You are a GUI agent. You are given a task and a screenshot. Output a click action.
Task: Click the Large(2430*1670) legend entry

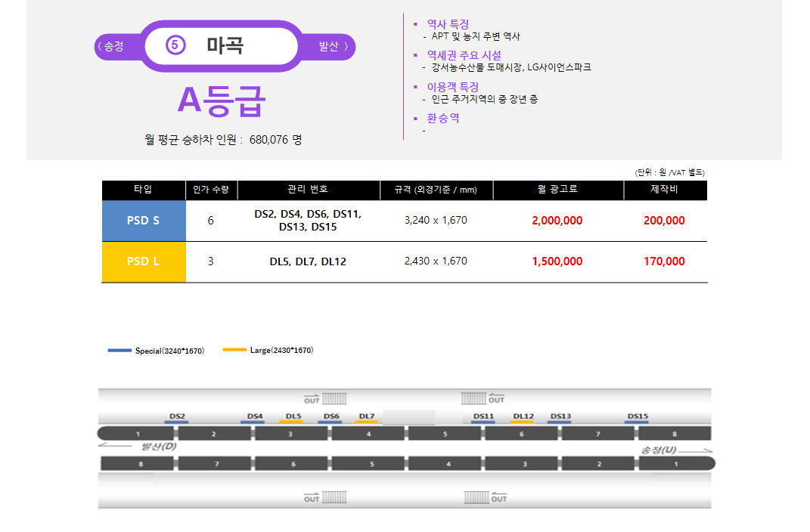click(268, 351)
